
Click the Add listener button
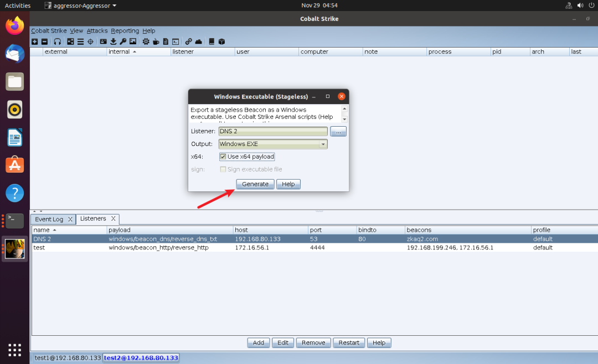click(259, 342)
